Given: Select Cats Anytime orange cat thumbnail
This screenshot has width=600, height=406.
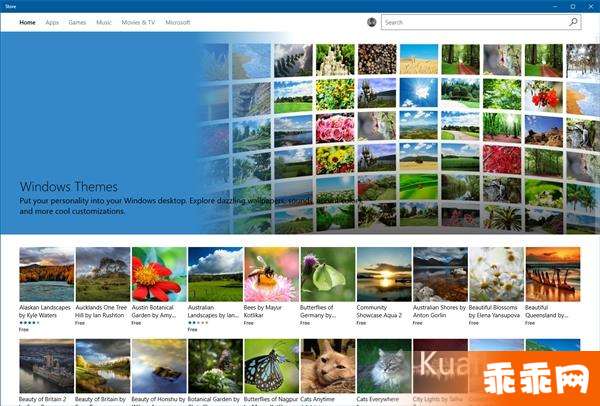Looking at the screenshot, I should click(x=328, y=366).
